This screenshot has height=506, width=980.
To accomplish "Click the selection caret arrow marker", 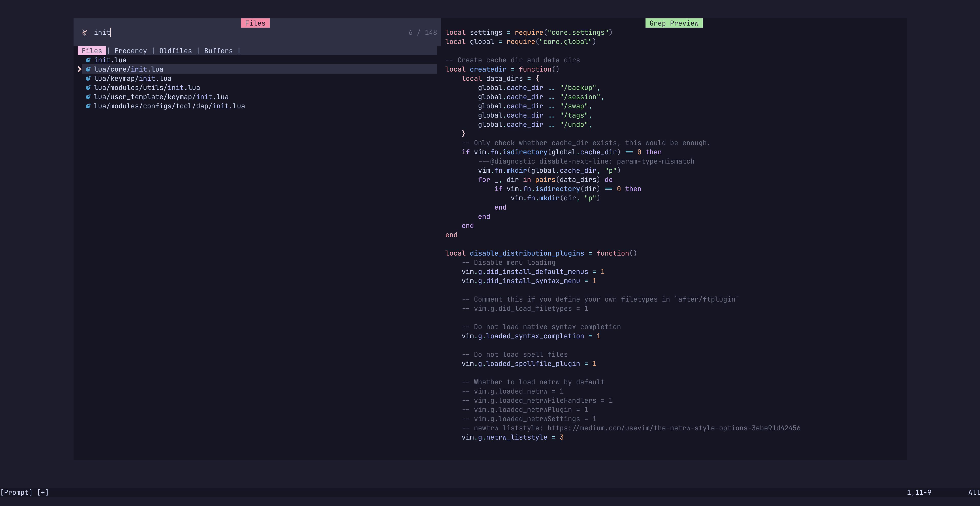I will 79,69.
